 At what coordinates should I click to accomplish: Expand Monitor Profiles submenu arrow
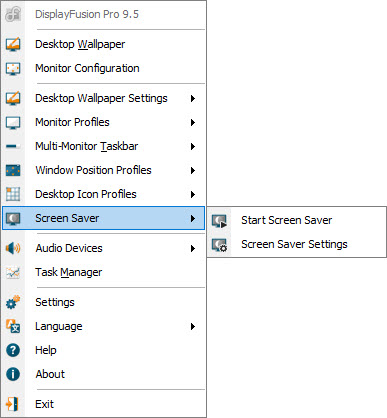tap(193, 122)
